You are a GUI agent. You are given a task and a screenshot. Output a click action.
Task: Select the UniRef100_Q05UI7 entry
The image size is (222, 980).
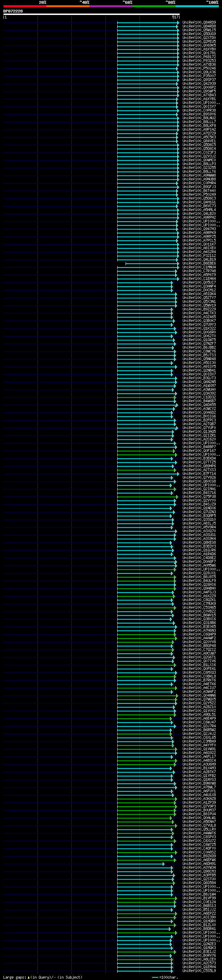pos(199,282)
